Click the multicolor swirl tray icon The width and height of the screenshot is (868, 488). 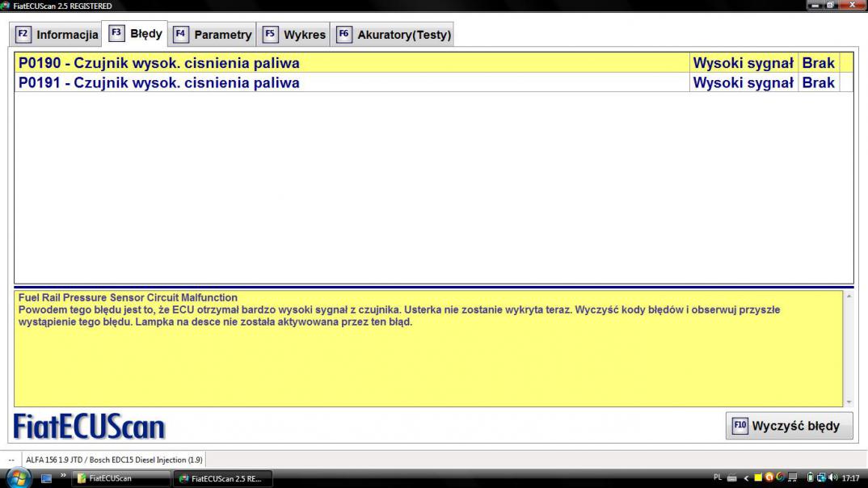780,477
